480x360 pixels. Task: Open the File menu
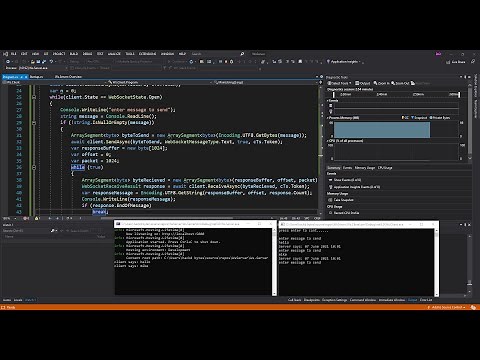(x=13, y=54)
